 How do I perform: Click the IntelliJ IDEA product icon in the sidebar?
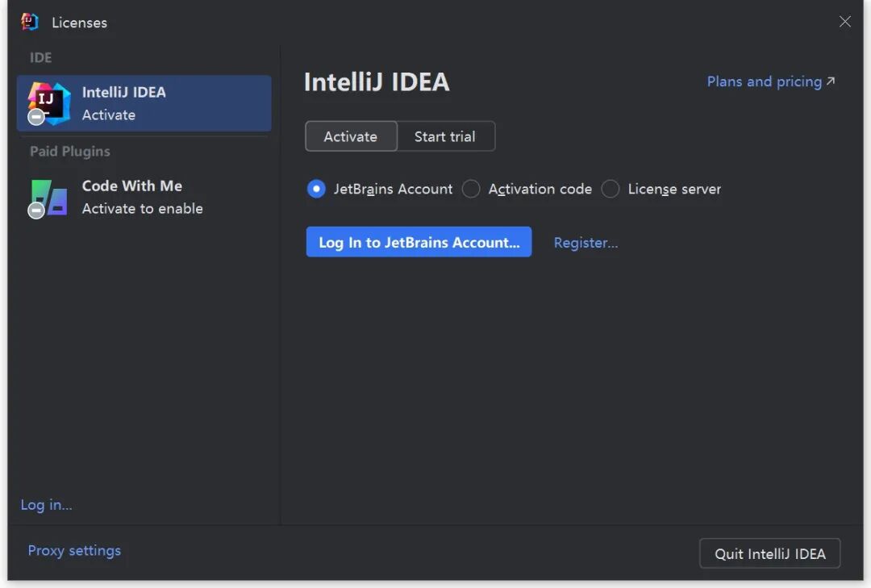coord(50,102)
